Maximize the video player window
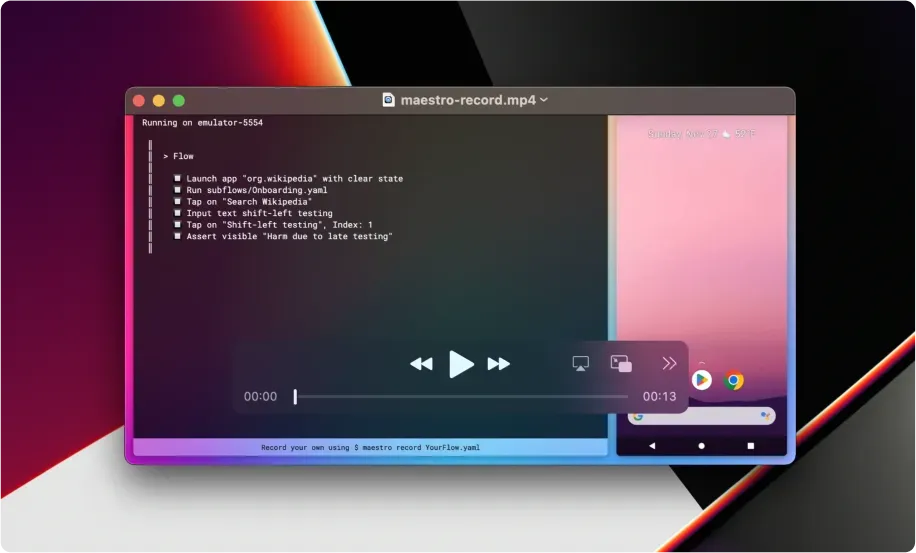 179,100
